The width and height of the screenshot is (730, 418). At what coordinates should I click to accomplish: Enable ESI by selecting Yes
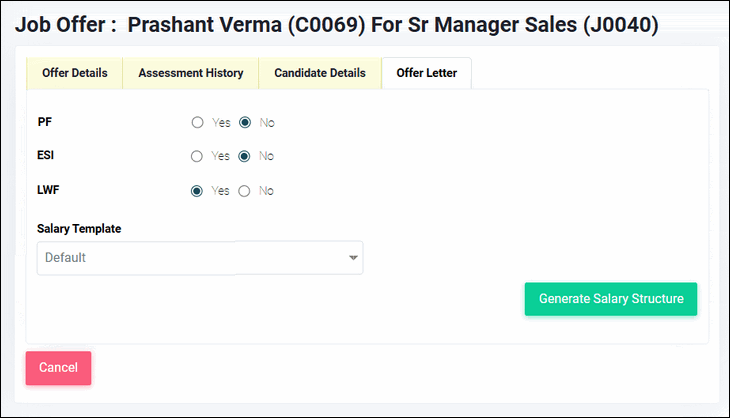point(197,156)
